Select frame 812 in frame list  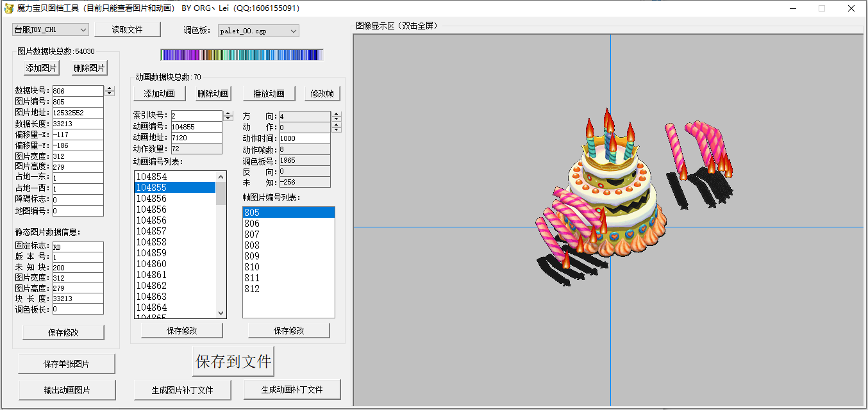click(x=288, y=289)
